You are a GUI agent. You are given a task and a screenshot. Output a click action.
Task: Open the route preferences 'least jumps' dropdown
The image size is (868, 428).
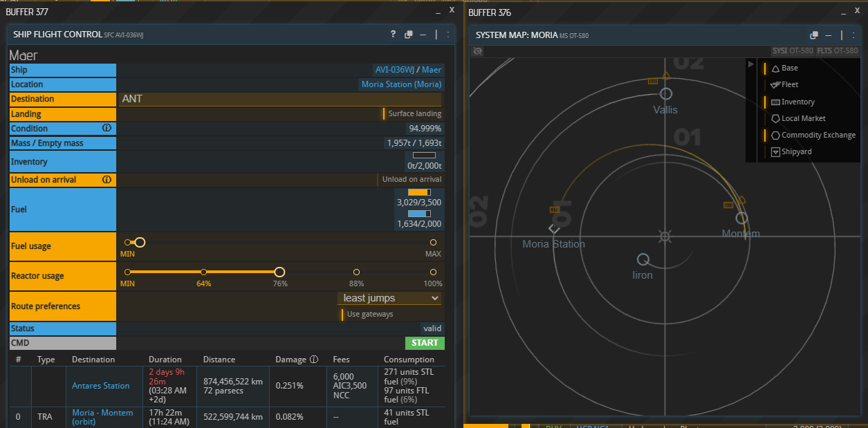pyautogui.click(x=389, y=298)
